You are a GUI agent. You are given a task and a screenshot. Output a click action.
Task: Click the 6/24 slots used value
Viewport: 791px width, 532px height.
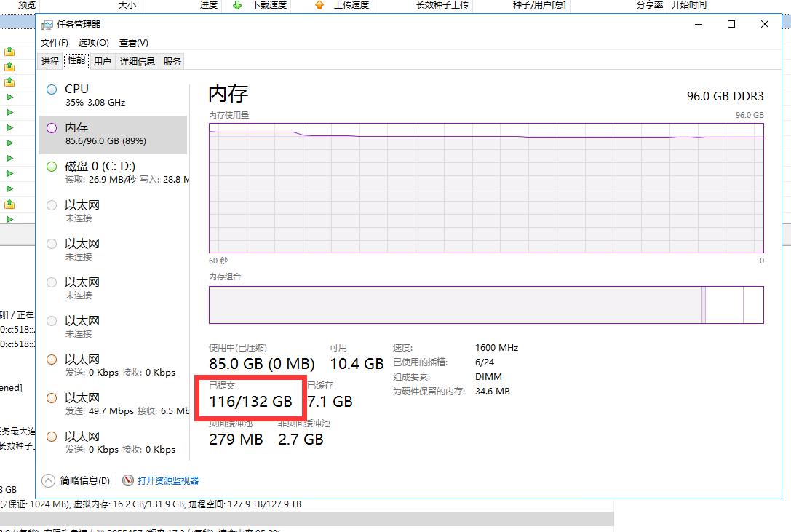tap(485, 362)
